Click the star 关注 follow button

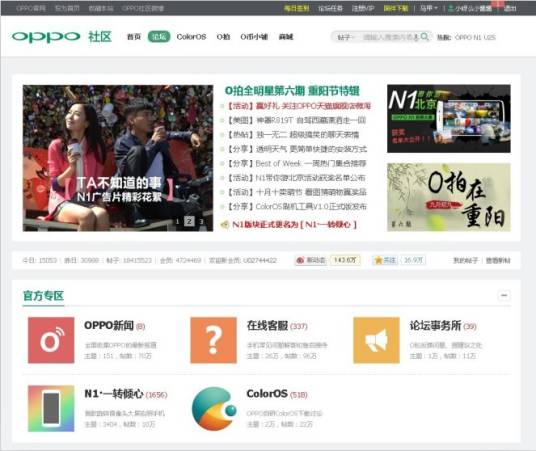(x=385, y=260)
